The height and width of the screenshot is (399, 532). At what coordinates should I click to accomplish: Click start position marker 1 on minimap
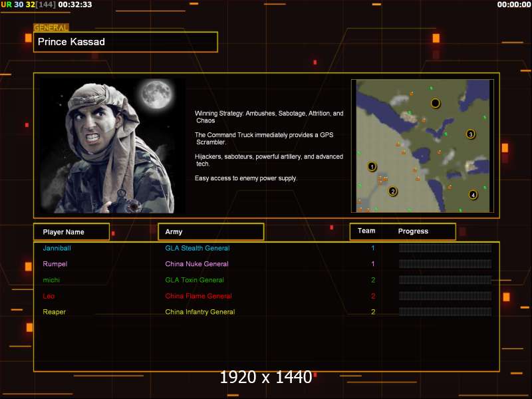click(x=372, y=167)
